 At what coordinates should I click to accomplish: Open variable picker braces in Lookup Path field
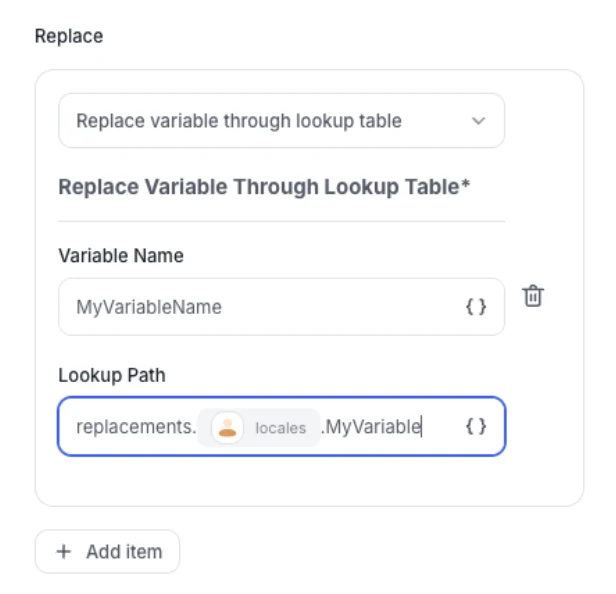477,427
